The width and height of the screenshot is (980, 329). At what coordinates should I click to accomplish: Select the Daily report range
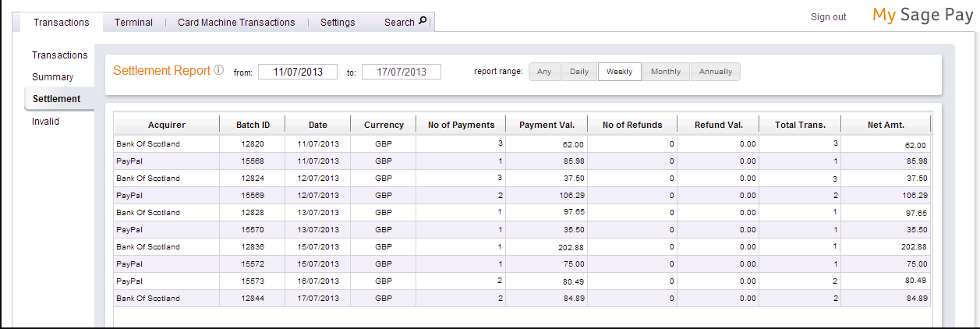point(578,72)
